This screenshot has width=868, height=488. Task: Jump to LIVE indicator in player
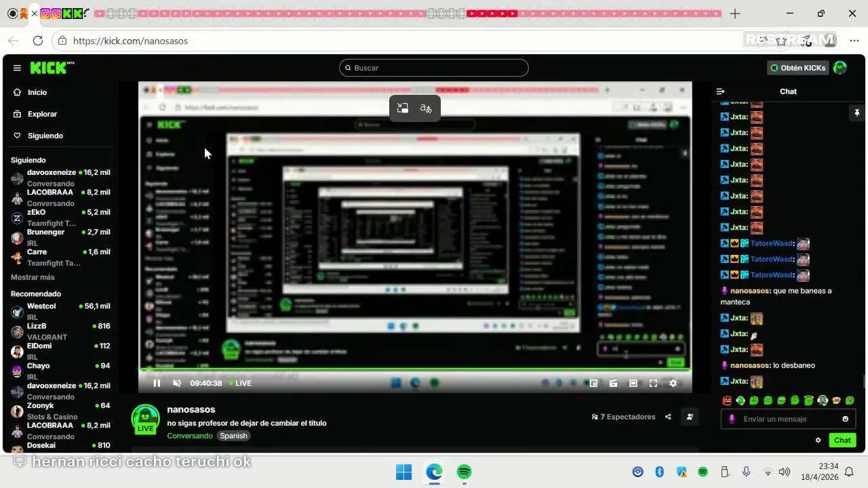click(x=240, y=383)
